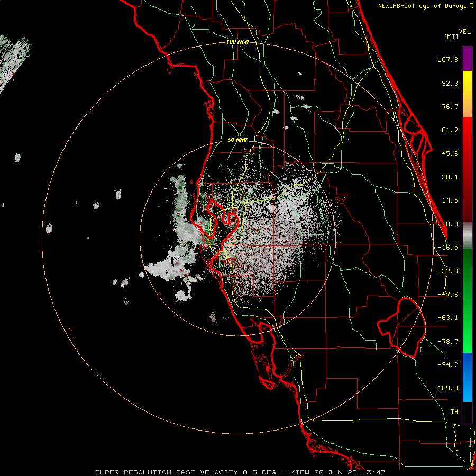The width and height of the screenshot is (476, 476).
Task: Click the [KT] units label
Action: click(x=452, y=36)
